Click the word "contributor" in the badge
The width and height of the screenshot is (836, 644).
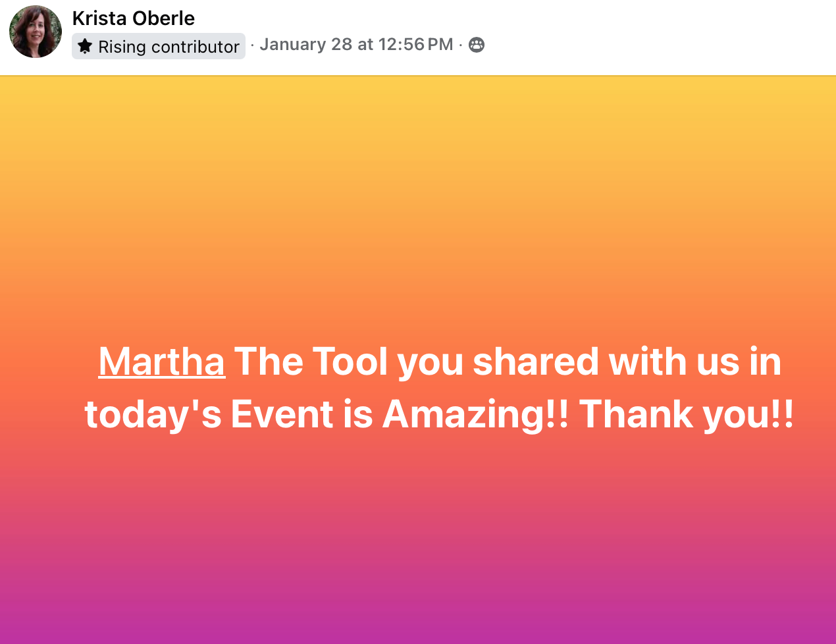pos(195,47)
